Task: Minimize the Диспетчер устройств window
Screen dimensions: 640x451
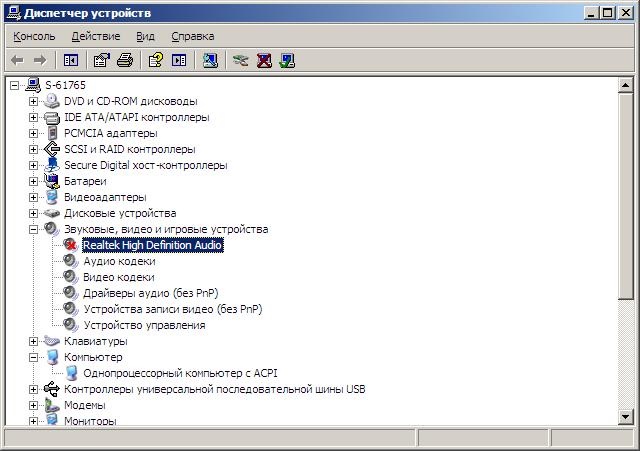Action: click(591, 13)
